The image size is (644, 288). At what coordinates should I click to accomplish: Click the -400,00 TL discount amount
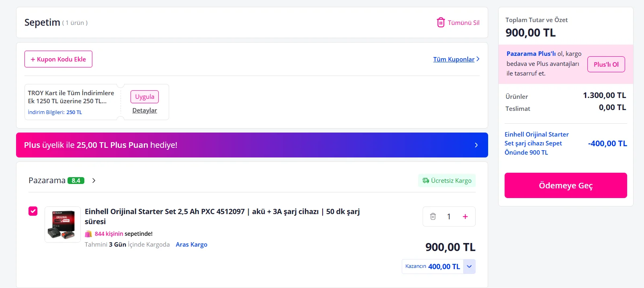607,144
